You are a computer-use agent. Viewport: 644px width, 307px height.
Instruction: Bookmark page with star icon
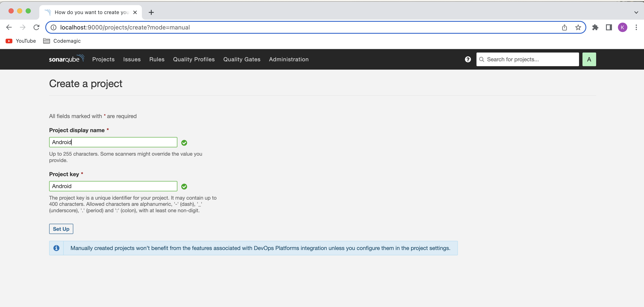578,27
